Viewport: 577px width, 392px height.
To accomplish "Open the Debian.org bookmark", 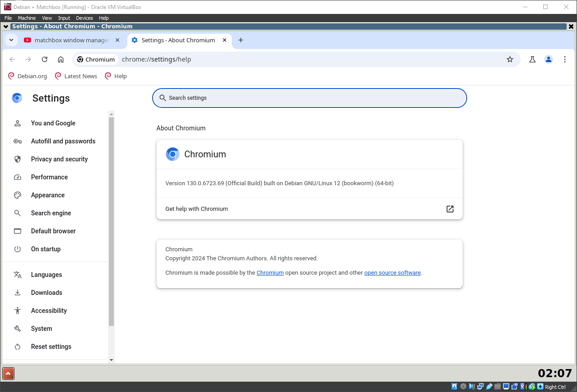I will 27,76.
